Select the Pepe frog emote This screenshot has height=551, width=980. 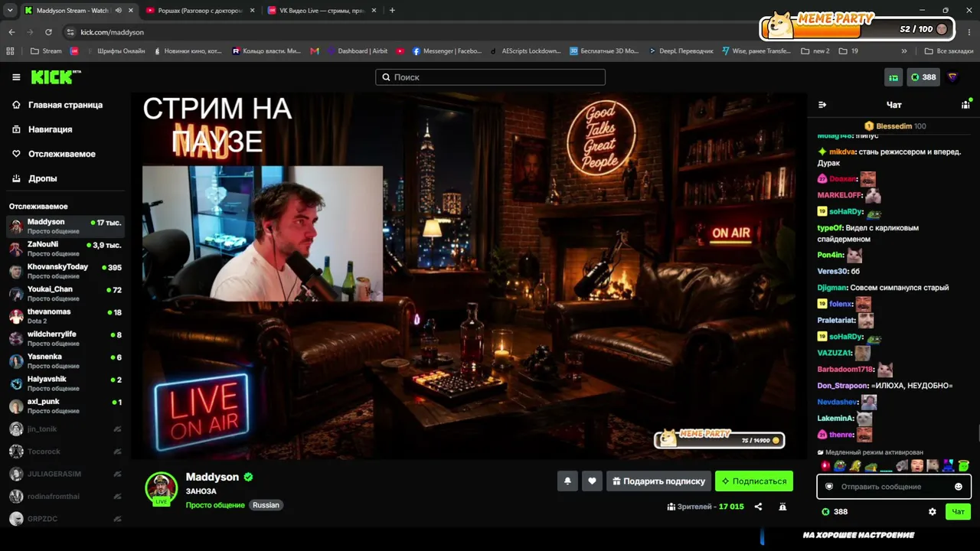click(x=840, y=465)
